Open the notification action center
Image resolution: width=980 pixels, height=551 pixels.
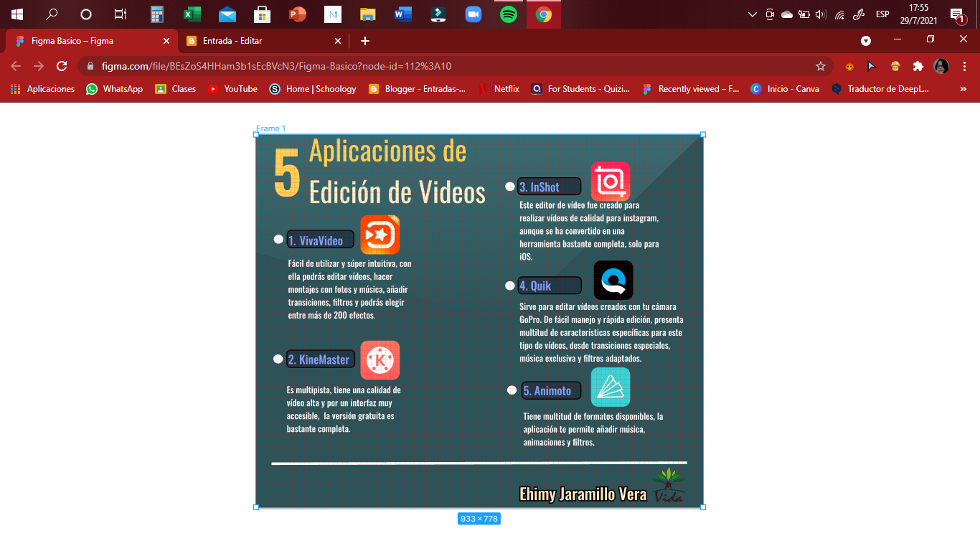tap(957, 14)
